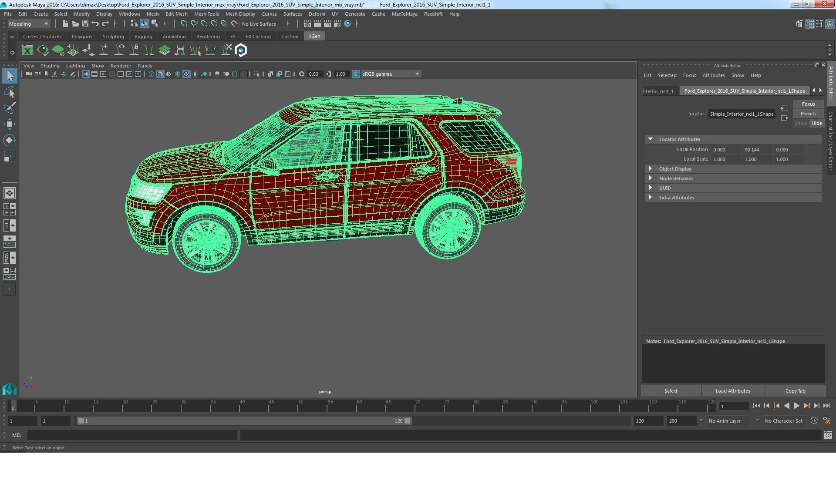Open the No Character Set dropdown
836x504 pixels.
click(785, 421)
